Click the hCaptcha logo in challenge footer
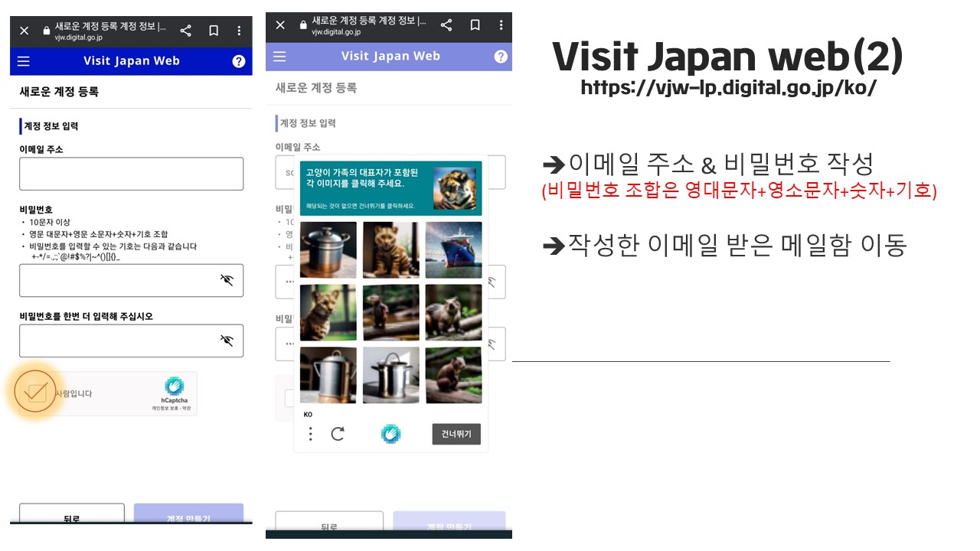Viewport: 980px width, 551px height. pyautogui.click(x=391, y=434)
